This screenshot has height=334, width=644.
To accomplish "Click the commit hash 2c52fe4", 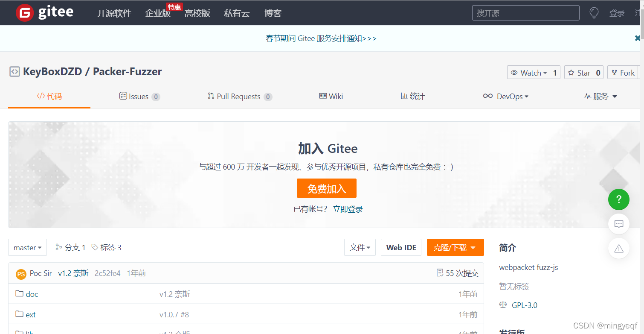I will tap(107, 273).
